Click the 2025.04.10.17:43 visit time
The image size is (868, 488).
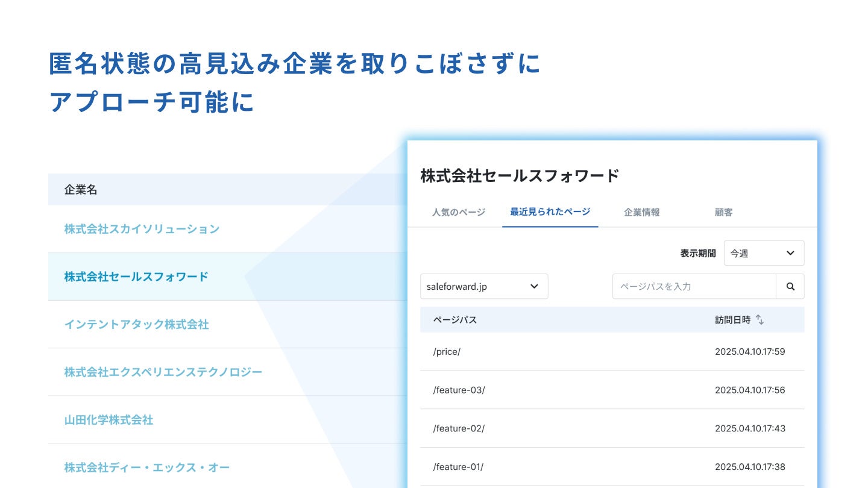pyautogui.click(x=750, y=428)
